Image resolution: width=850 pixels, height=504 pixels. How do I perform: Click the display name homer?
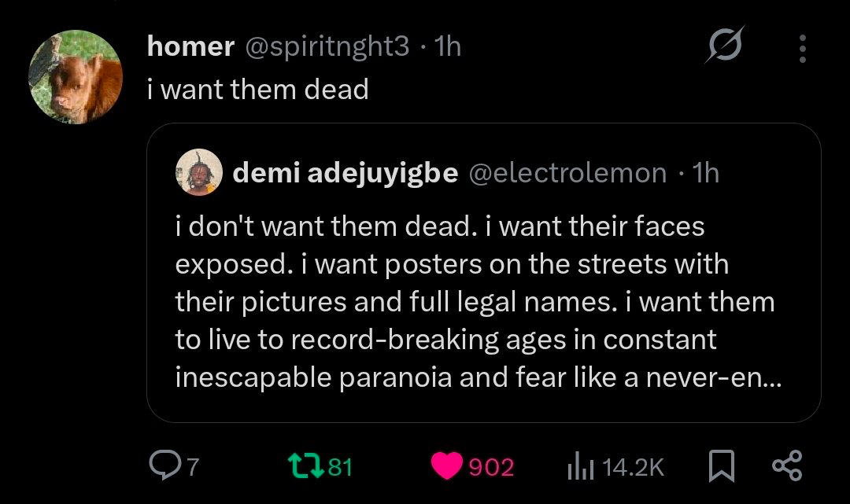[190, 47]
